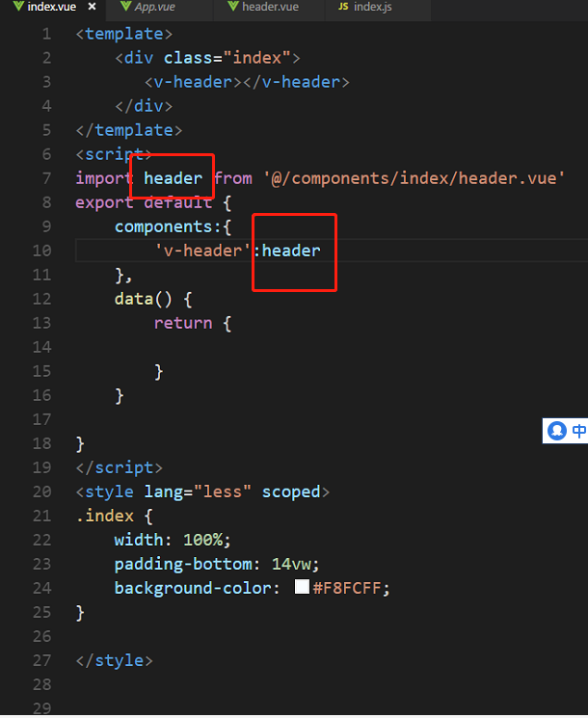
Task: Close the index.vue tab
Action: (92, 7)
